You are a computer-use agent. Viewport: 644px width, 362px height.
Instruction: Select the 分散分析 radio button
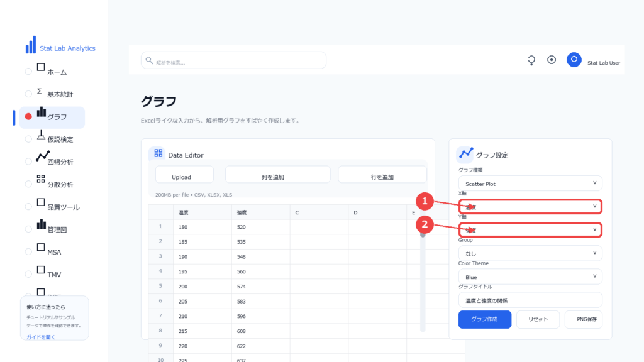(x=28, y=184)
